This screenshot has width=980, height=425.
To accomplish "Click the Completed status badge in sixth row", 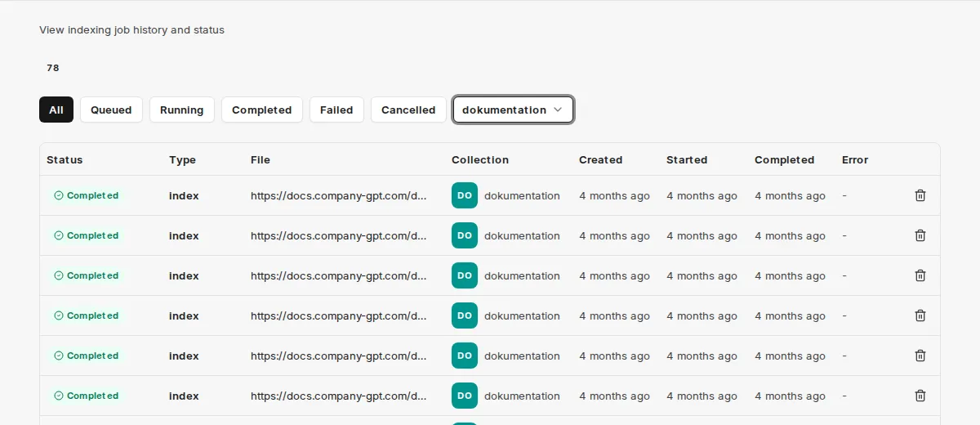I will click(86, 396).
